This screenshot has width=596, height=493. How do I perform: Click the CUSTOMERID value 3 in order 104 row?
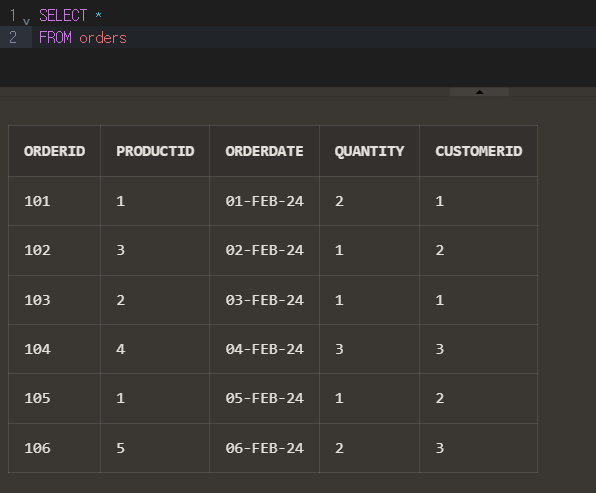click(440, 349)
